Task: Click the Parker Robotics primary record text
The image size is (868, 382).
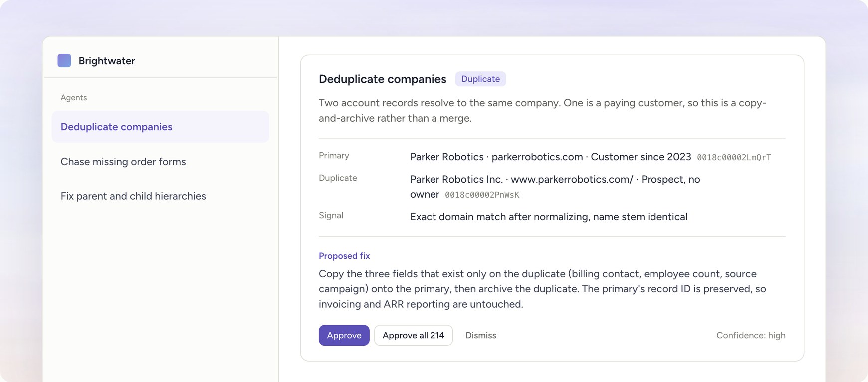Action: click(x=551, y=157)
